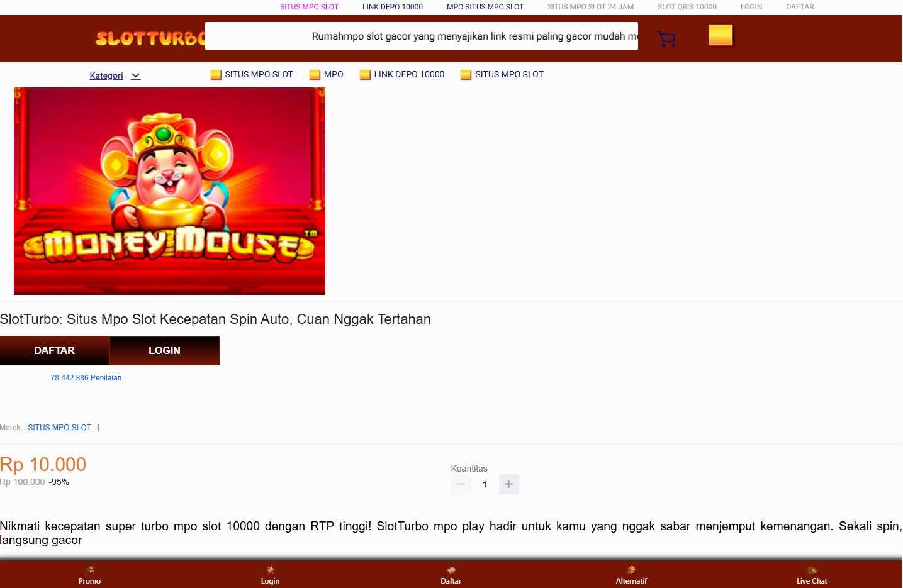Click the dark DAFTAR button
Viewport: 903px width, 588px height.
click(x=55, y=351)
